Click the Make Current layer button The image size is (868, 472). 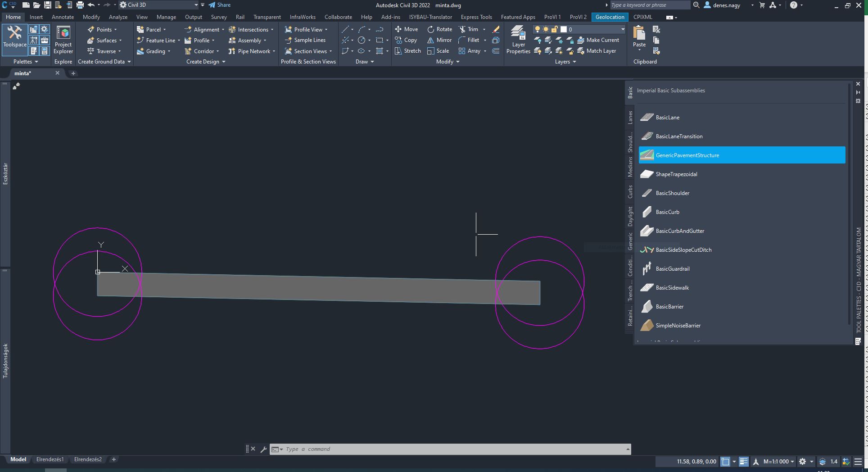[598, 40]
